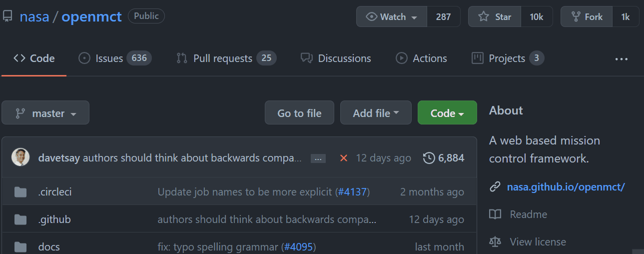
Task: Switch to the Projects tab
Action: pyautogui.click(x=508, y=58)
